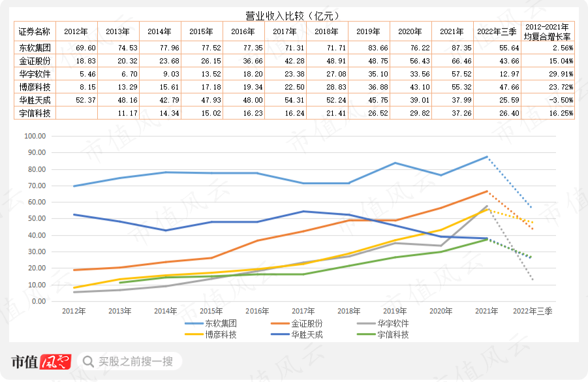Click the 华胜天成 row label in table
This screenshot has width=588, height=382.
35,100
